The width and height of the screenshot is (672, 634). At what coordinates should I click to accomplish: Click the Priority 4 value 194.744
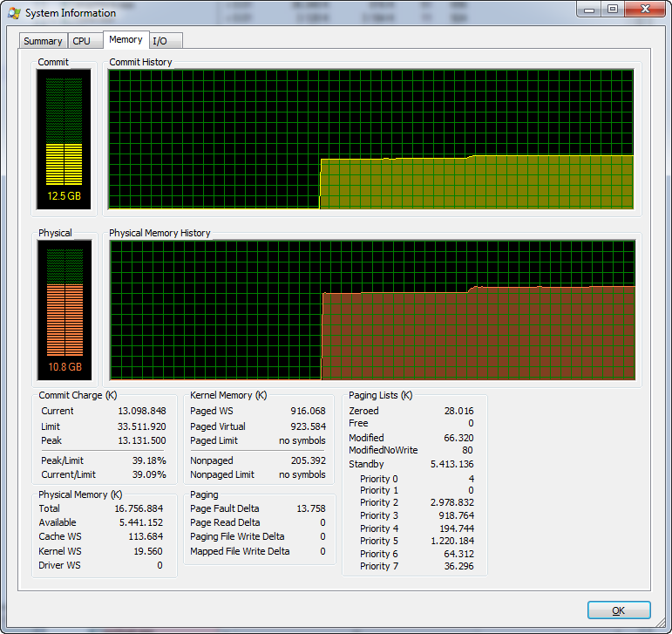[x=457, y=528]
